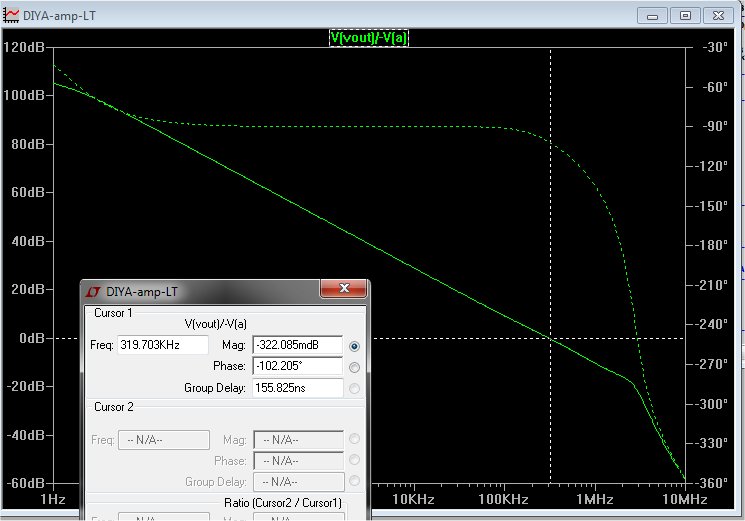Click the Cursor 2 Phase N/A field

pos(298,461)
